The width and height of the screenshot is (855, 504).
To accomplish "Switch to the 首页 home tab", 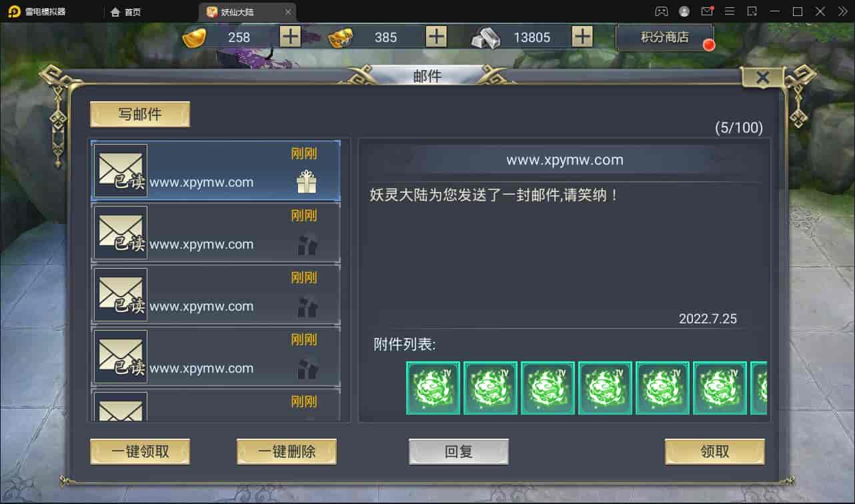I will [126, 12].
